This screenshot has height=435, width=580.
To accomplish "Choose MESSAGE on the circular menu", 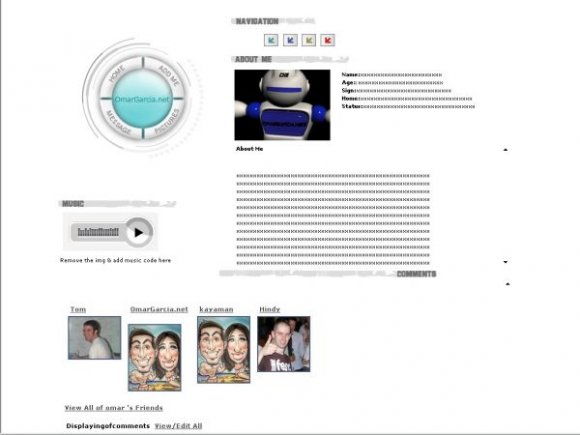I will pos(118,123).
